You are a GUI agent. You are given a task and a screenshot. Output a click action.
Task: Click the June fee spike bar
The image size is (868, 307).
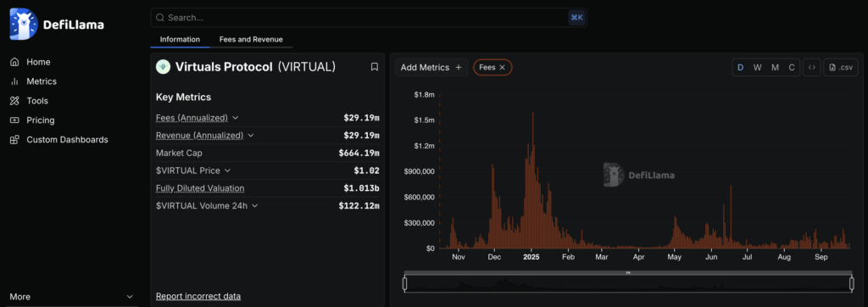(x=732, y=217)
